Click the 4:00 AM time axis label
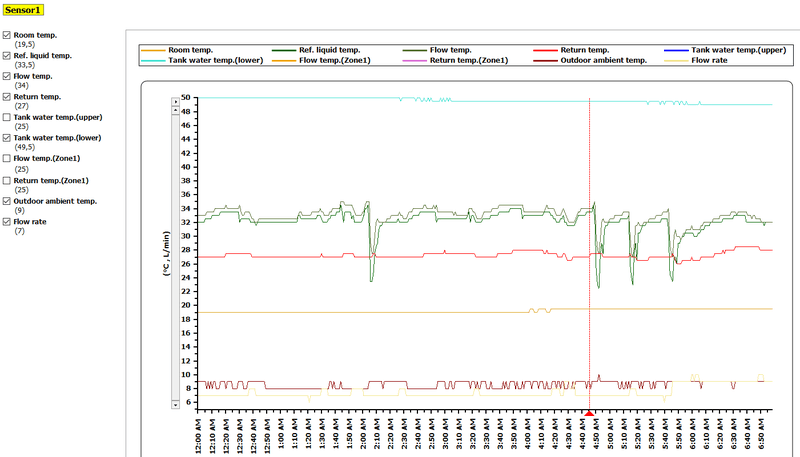 (528, 436)
